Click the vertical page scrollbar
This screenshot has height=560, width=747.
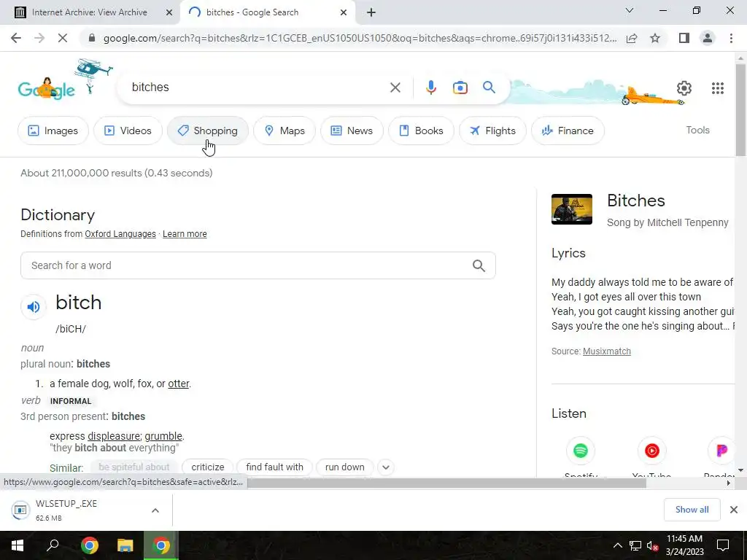741,109
